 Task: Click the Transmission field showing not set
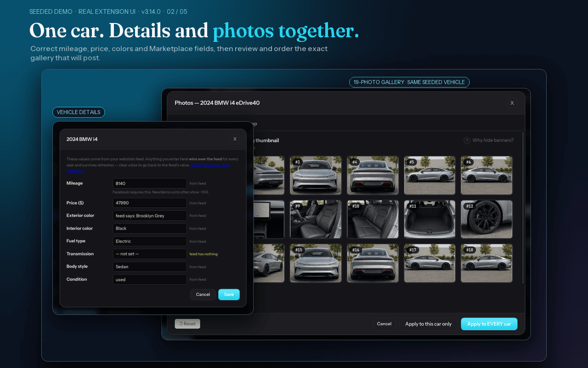tap(150, 254)
